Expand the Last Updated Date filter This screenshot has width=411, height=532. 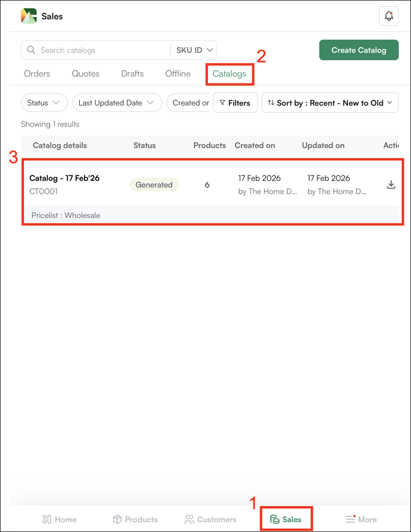pos(117,103)
